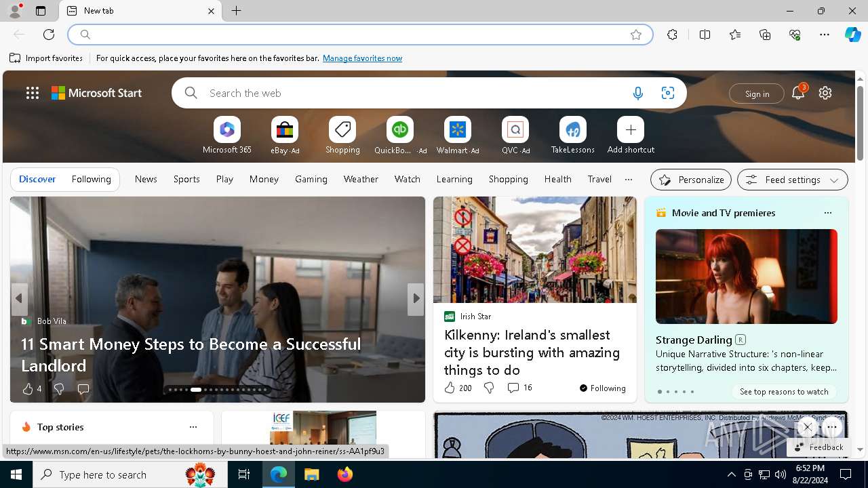Open the News category
This screenshot has width=868, height=488.
[146, 179]
